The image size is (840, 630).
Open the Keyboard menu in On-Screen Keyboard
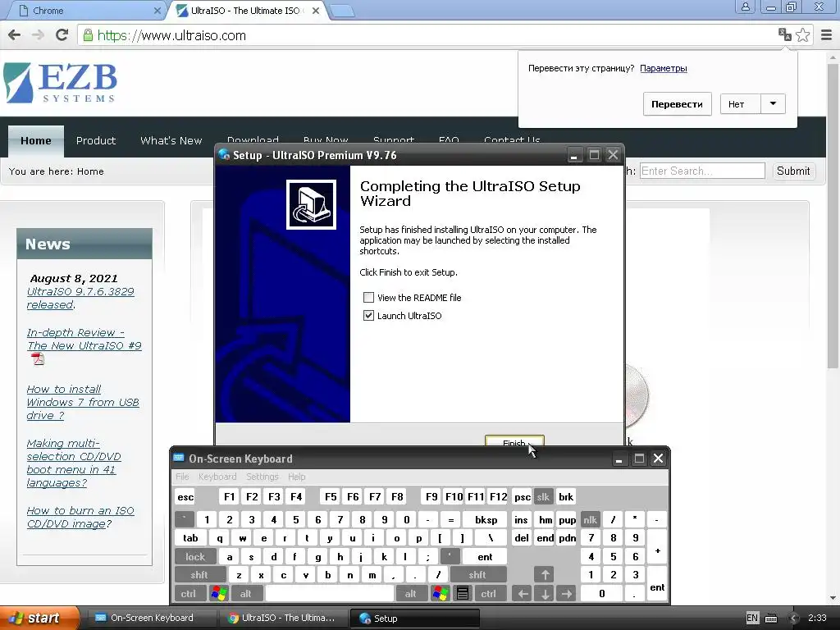pos(217,477)
